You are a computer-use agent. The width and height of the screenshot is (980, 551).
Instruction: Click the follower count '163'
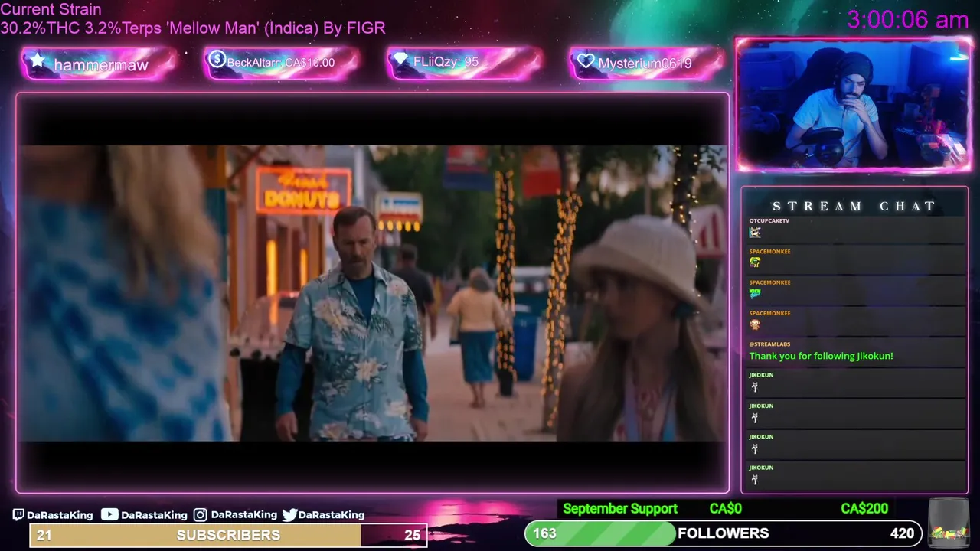(x=544, y=533)
